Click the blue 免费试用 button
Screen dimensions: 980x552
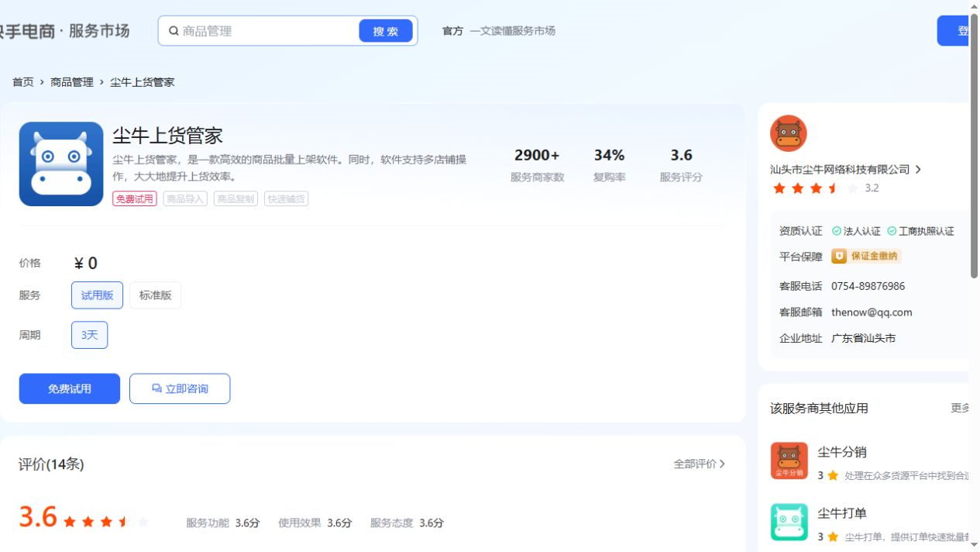point(70,388)
